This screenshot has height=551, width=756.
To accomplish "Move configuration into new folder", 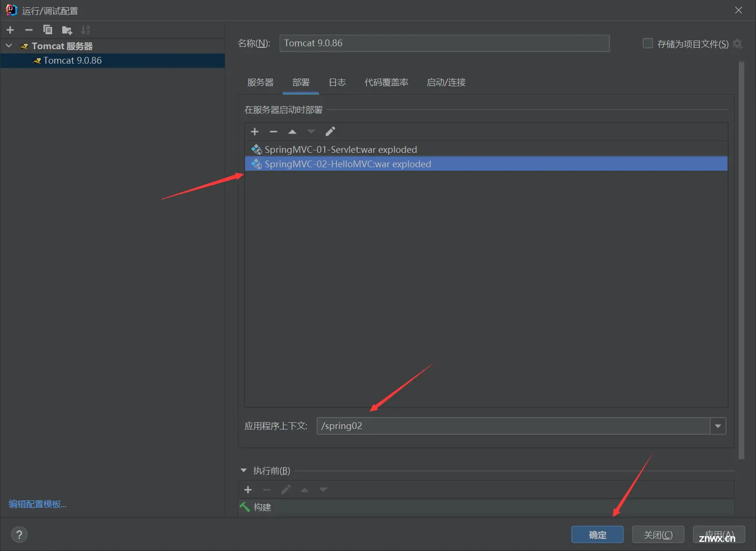I will coord(67,30).
